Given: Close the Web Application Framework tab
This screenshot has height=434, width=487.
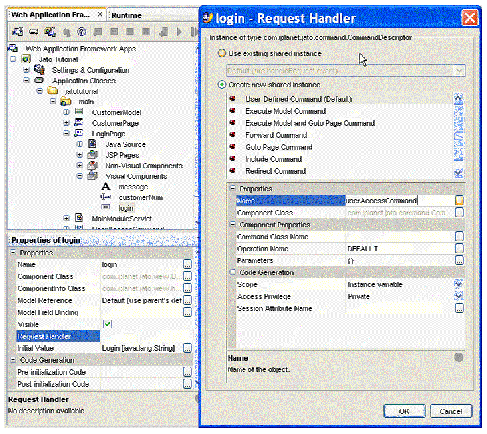Looking at the screenshot, I should tap(100, 14).
